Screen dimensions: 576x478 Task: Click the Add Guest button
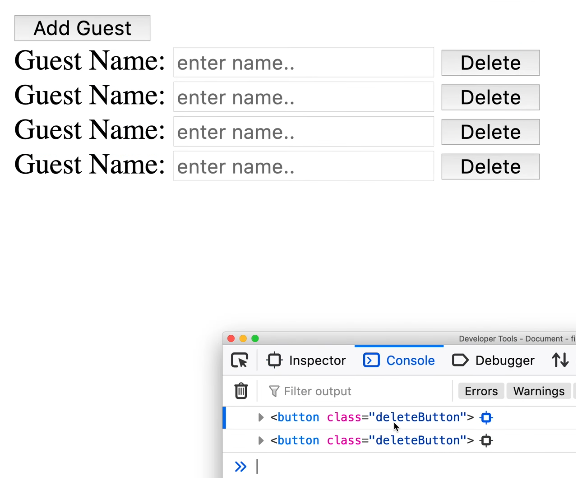tap(82, 28)
